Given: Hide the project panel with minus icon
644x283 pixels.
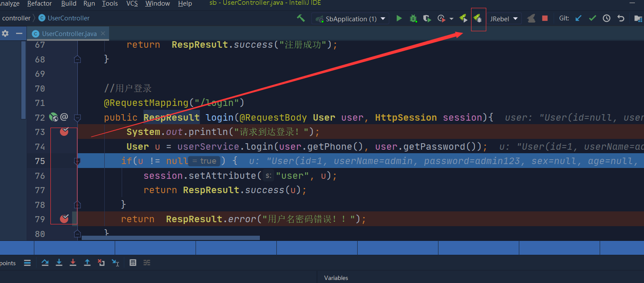Looking at the screenshot, I should coord(19,33).
